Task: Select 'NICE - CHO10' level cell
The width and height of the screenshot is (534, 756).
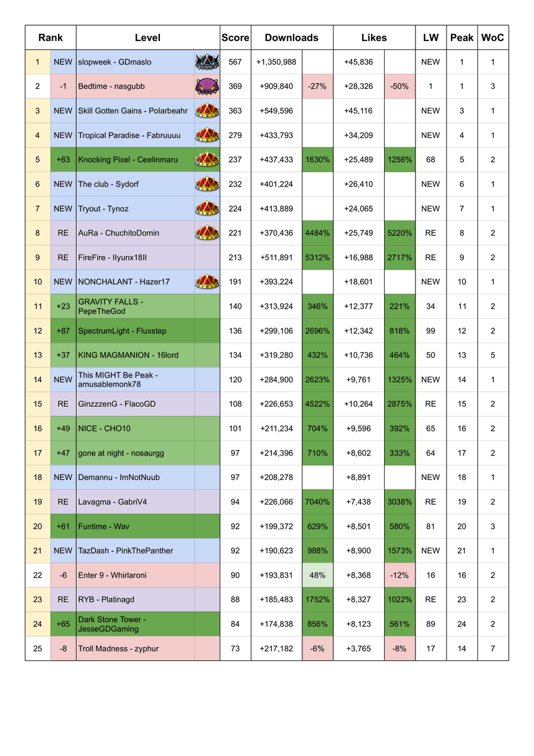Action: point(135,428)
